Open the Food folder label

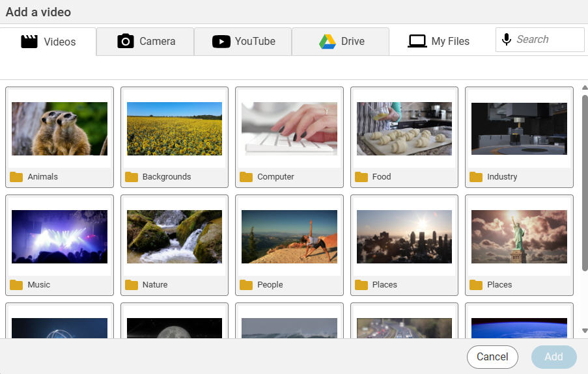[382, 177]
